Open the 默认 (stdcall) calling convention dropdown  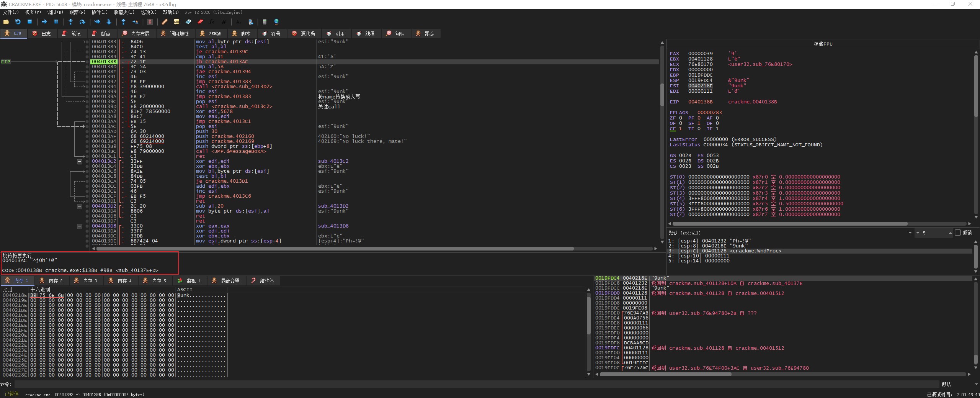tap(910, 233)
